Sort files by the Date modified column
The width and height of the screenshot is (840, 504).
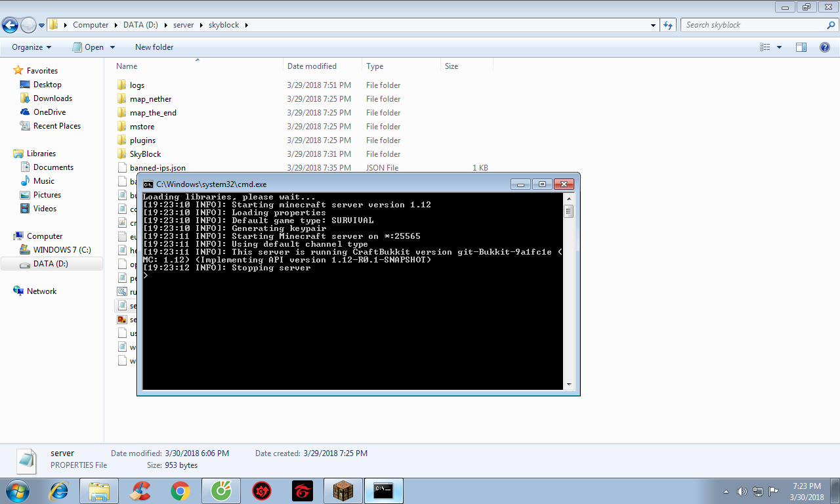312,66
